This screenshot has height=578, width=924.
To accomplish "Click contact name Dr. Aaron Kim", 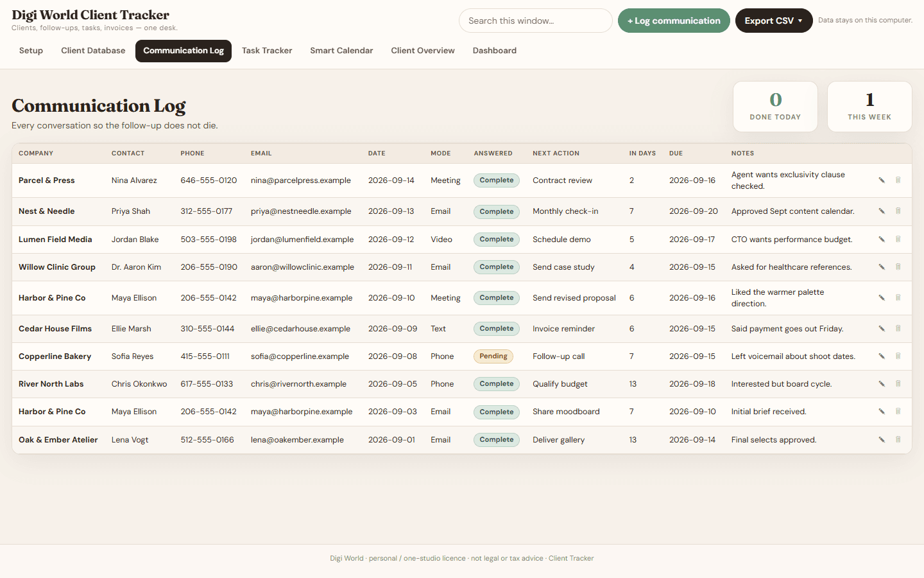I will click(x=136, y=267).
